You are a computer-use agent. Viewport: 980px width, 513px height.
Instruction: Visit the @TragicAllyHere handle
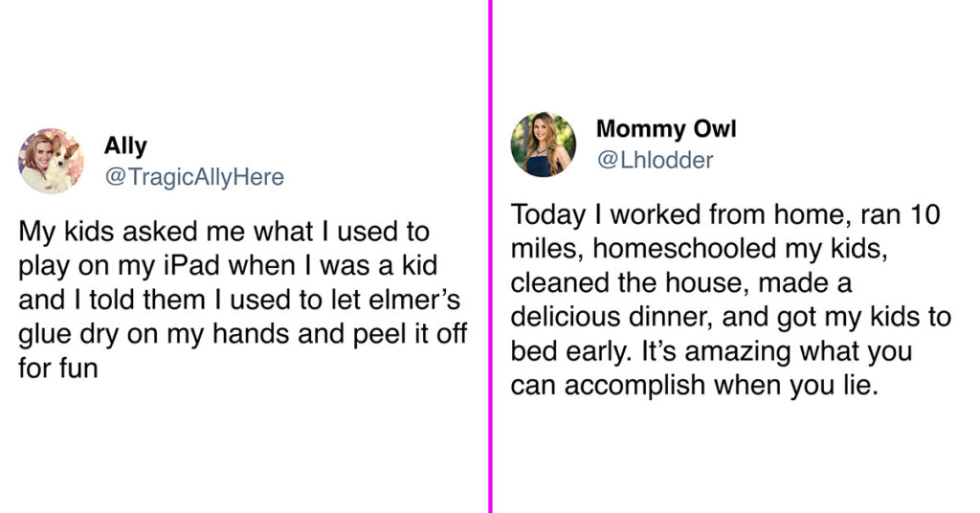(194, 177)
